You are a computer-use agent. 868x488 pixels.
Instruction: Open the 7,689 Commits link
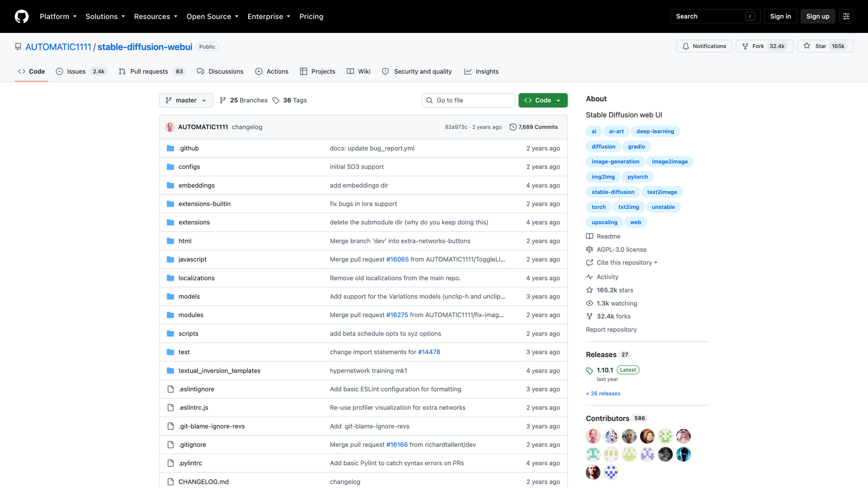533,127
